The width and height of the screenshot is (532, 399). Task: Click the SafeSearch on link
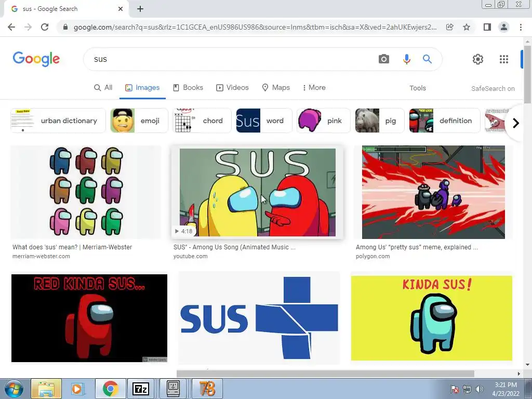click(x=493, y=88)
